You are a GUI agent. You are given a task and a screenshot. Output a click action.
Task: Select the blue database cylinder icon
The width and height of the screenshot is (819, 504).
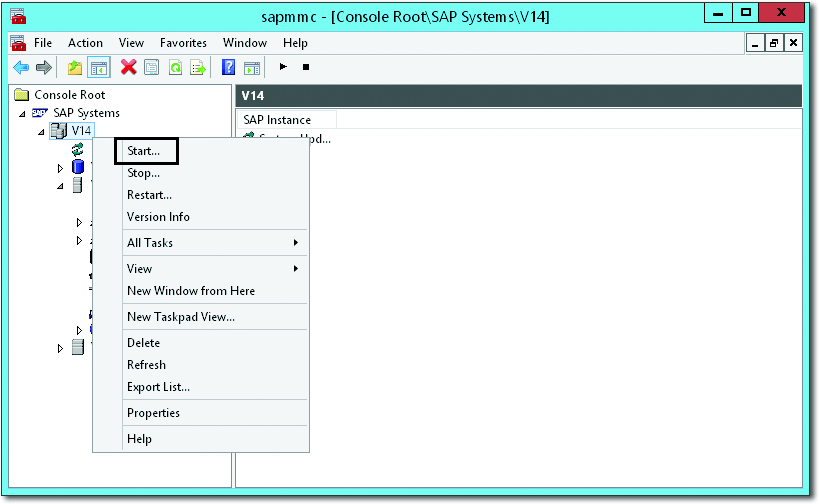pyautogui.click(x=78, y=167)
